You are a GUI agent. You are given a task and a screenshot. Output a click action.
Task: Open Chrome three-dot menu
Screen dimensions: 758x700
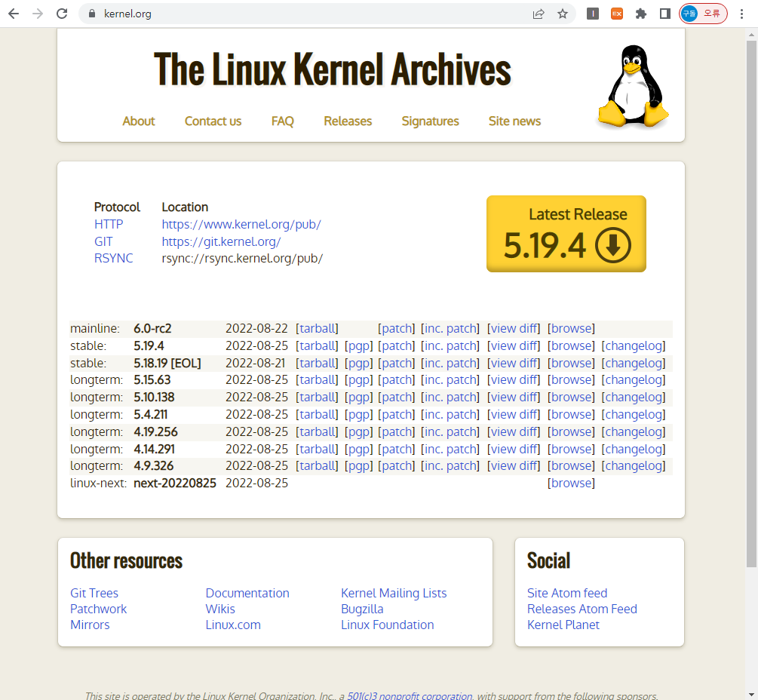pyautogui.click(x=741, y=14)
